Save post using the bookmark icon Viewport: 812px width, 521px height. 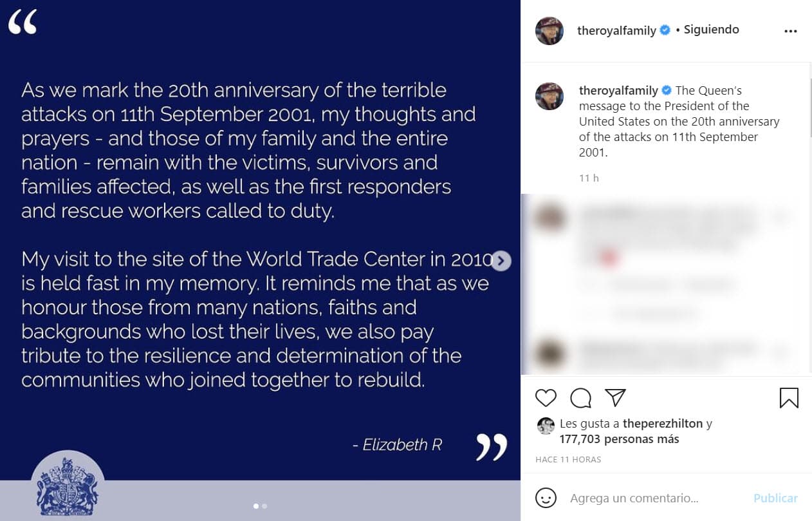coord(789,398)
